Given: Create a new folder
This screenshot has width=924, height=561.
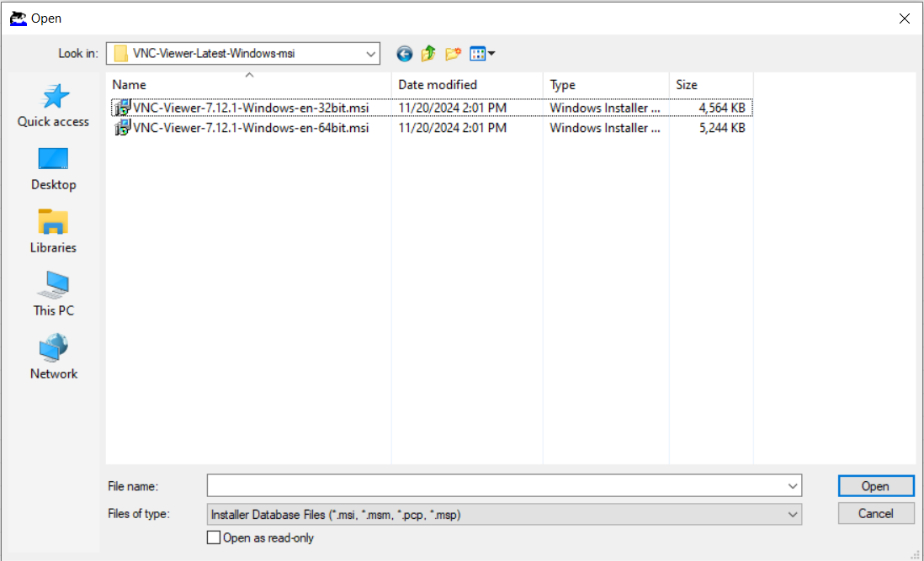Looking at the screenshot, I should click(453, 54).
